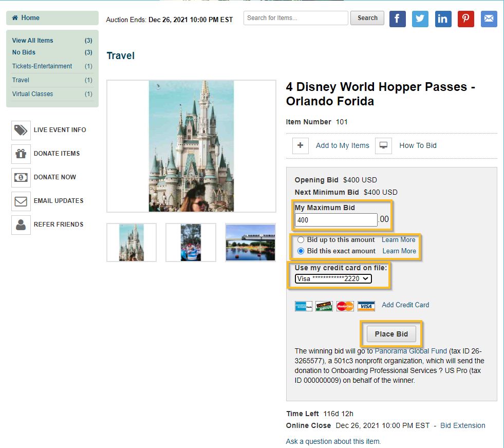Click the monitor icon for How To Bid

[x=383, y=145]
